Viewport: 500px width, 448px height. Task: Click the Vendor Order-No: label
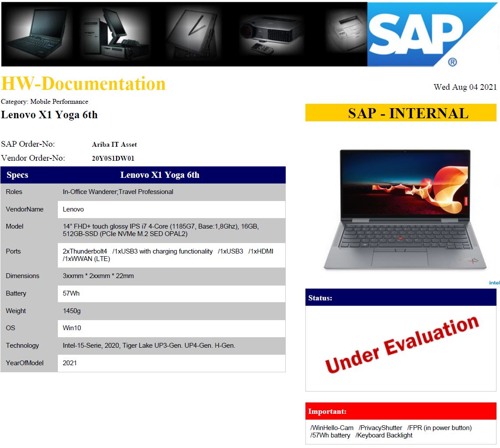pos(33,158)
